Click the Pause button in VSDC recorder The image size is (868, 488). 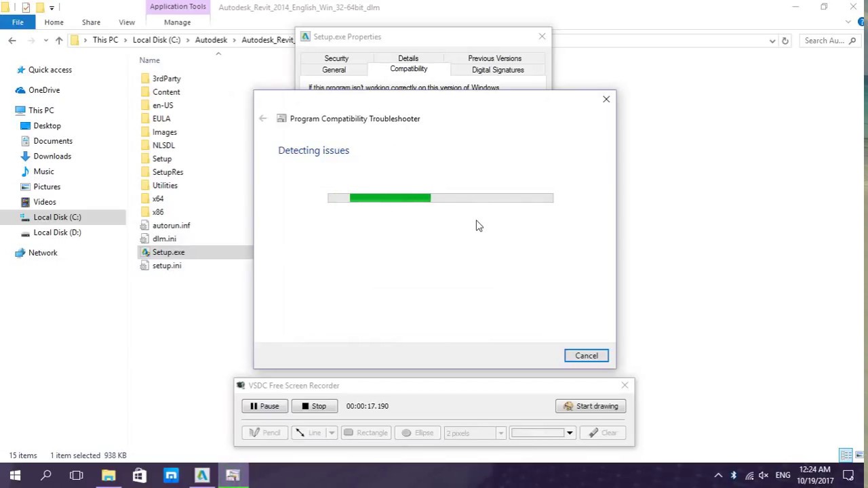264,406
